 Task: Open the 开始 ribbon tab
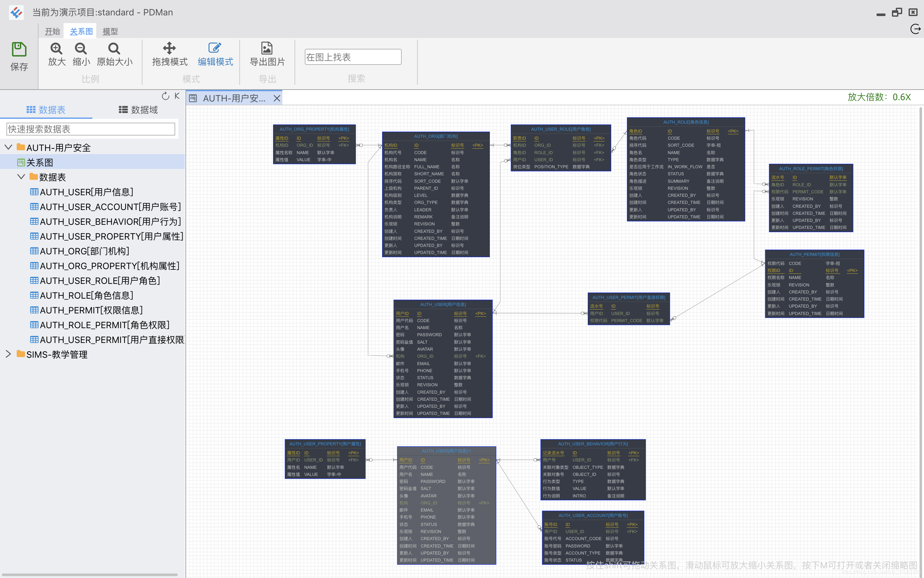pos(52,31)
